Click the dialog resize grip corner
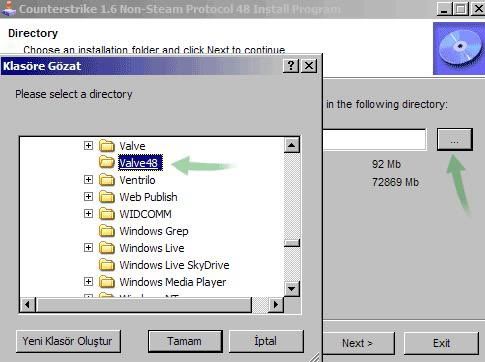The width and height of the screenshot is (485, 362). click(315, 357)
